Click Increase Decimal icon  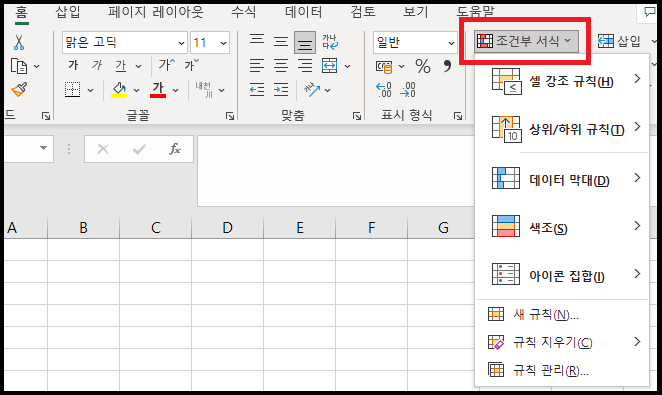click(383, 90)
